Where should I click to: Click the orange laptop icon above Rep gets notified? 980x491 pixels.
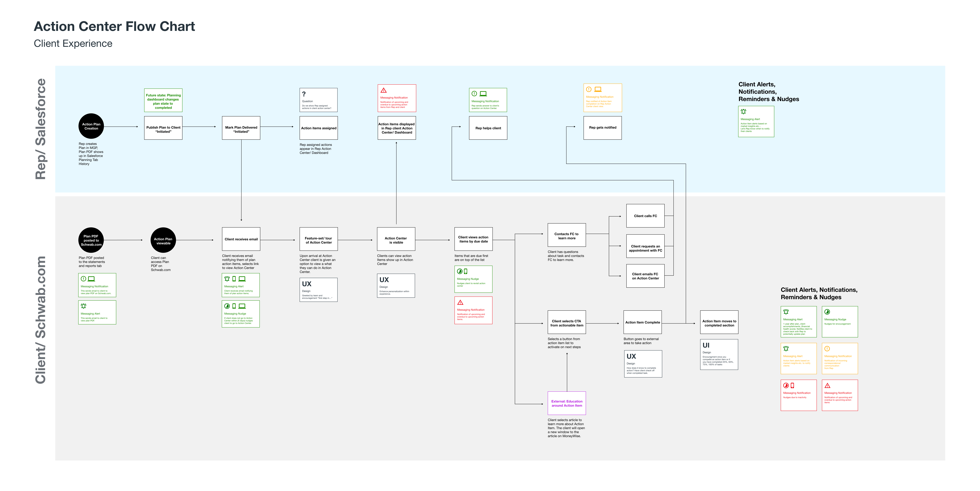coord(598,89)
